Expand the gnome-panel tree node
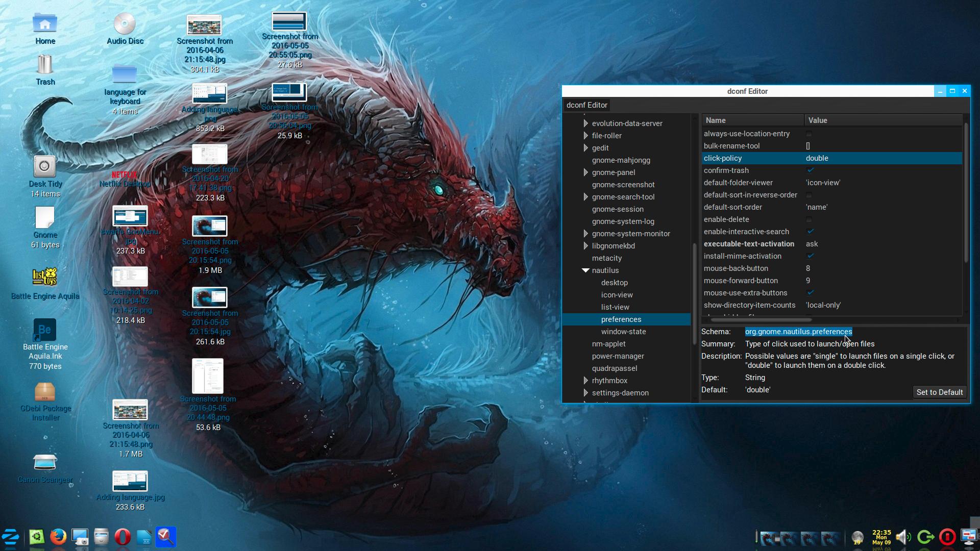Screen dimensions: 980x551 pos(585,172)
